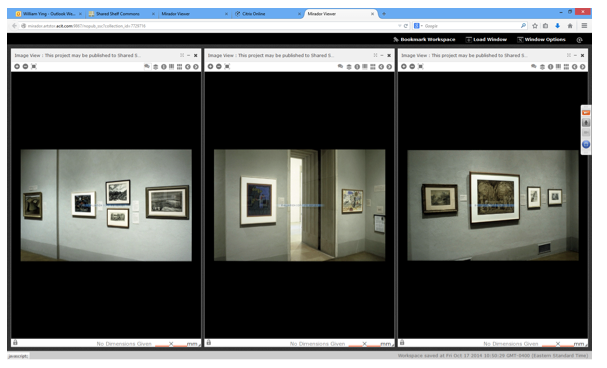Open the Window Options dropdown
Image resolution: width=607 pixels, height=368 pixels.
coord(541,39)
